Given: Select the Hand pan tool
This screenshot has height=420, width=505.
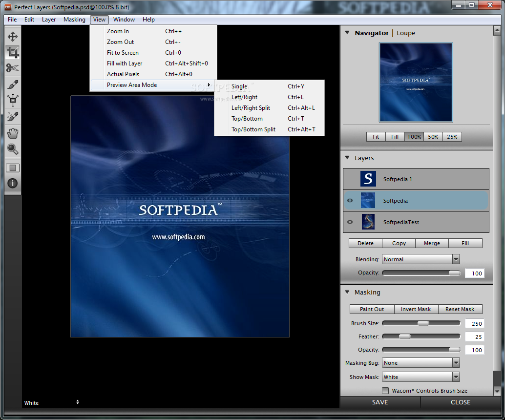Looking at the screenshot, I should pos(13,133).
